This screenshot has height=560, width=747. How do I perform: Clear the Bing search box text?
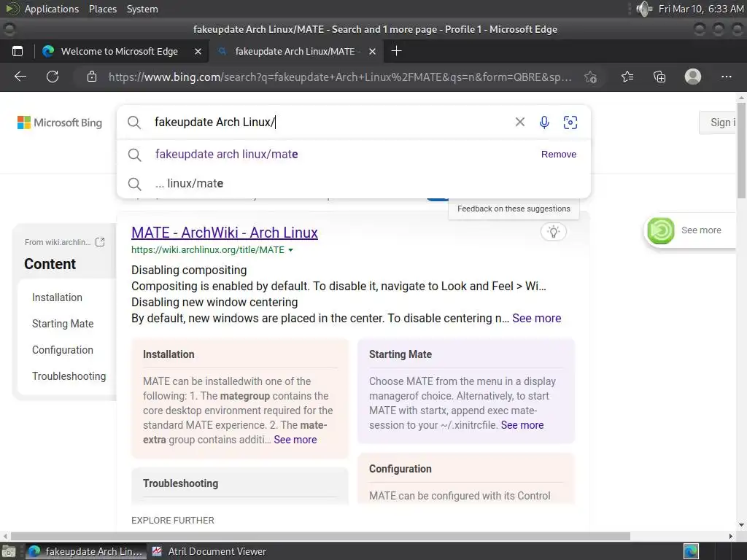click(519, 122)
